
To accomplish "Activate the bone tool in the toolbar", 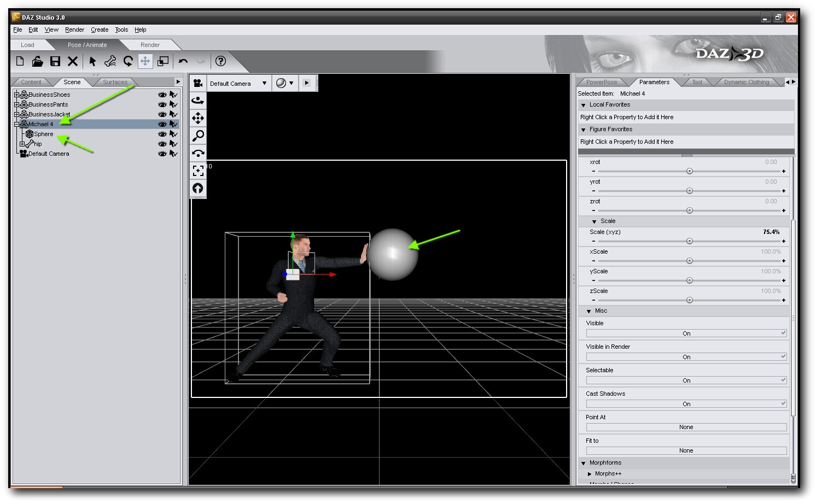I will [x=110, y=61].
